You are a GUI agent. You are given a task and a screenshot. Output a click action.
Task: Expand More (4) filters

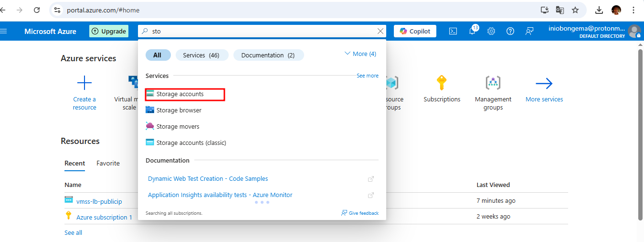pos(360,54)
